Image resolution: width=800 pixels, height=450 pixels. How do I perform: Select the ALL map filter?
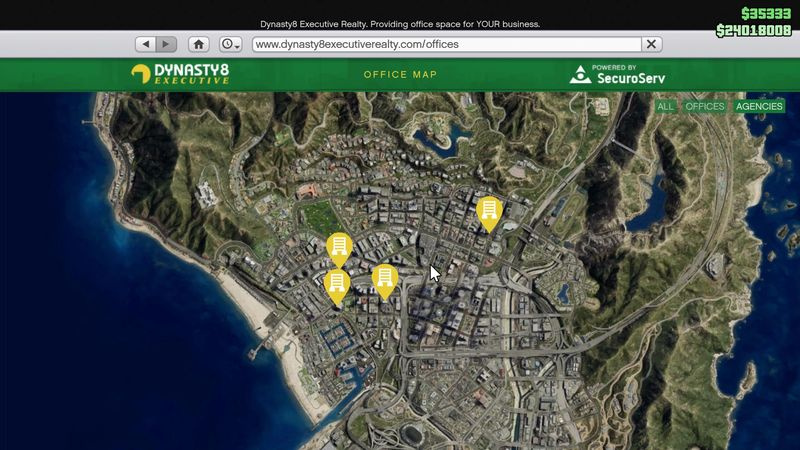(665, 106)
